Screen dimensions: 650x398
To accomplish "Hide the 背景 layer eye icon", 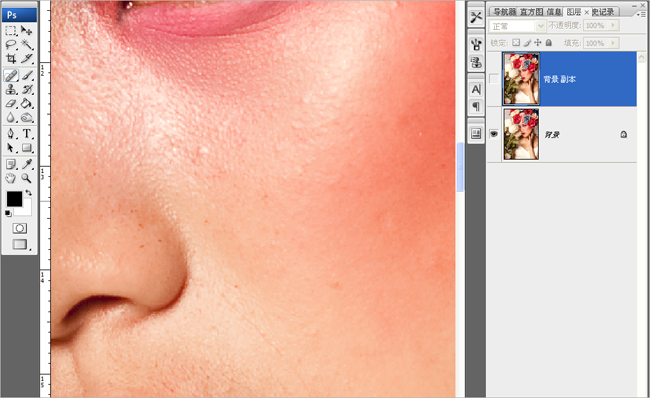I will point(494,134).
